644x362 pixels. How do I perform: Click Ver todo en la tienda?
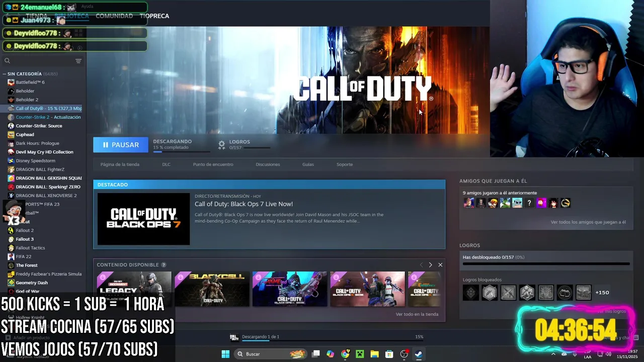click(x=417, y=314)
